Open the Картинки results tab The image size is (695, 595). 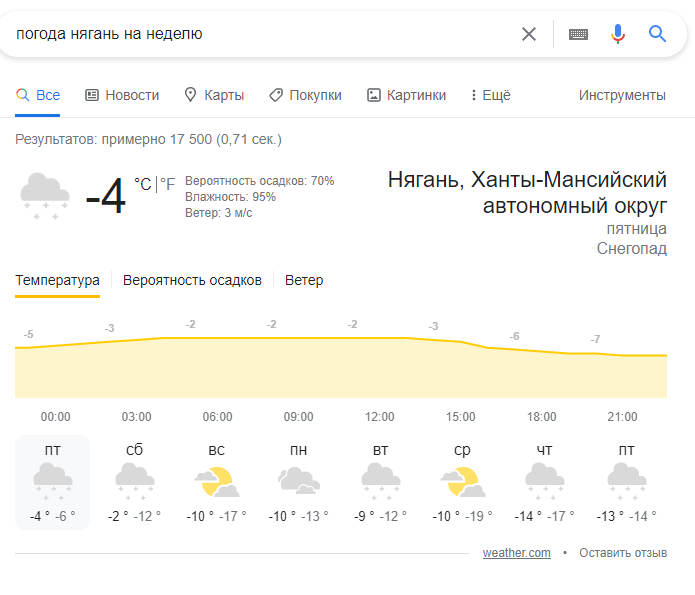406,95
